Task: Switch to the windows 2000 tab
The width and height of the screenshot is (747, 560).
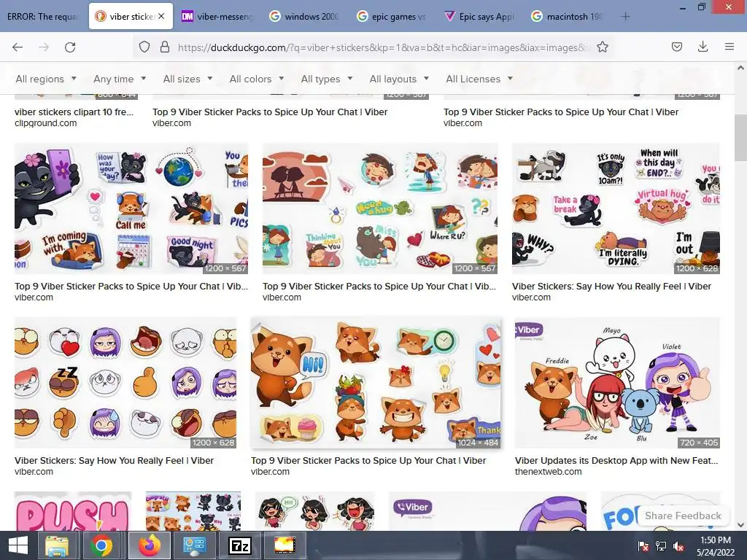Action: (x=305, y=17)
